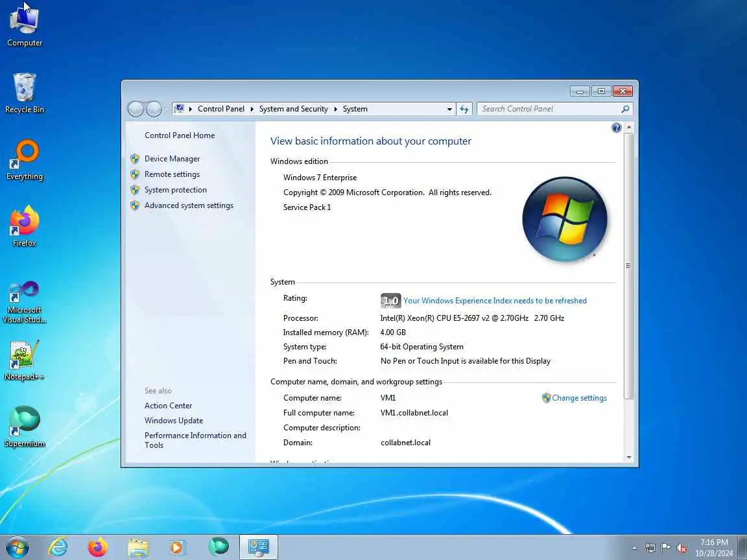747x560 pixels.
Task: Refresh the Windows Experience Index link
Action: point(495,301)
